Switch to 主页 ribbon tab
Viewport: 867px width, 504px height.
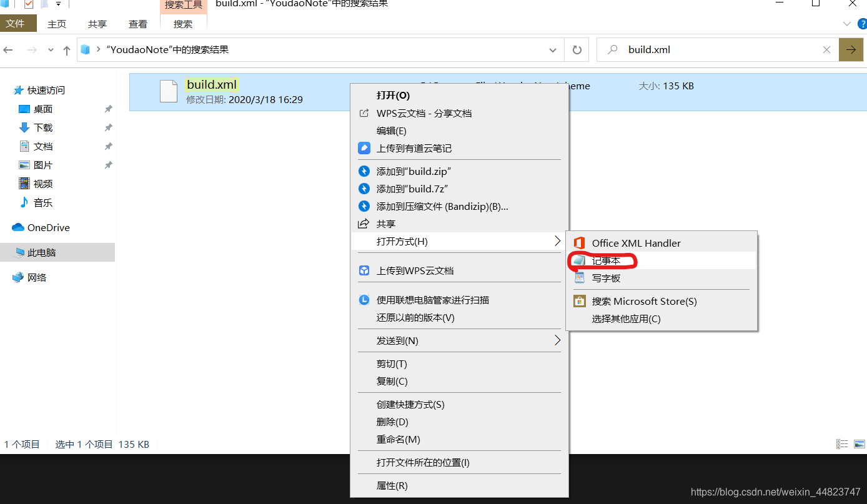(57, 24)
